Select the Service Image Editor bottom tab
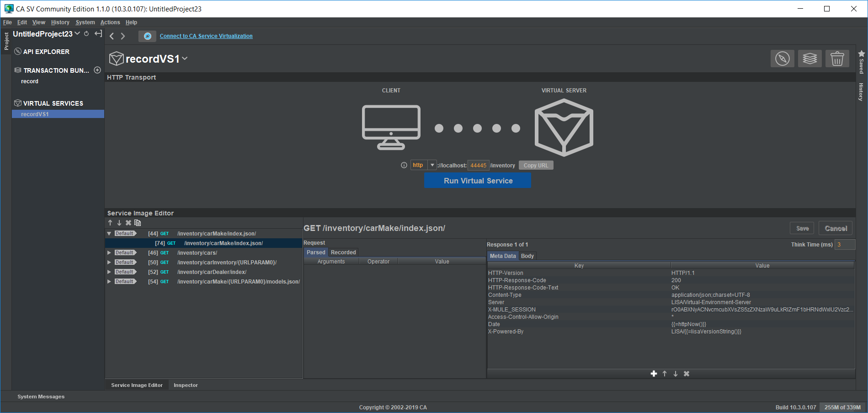 (137, 385)
